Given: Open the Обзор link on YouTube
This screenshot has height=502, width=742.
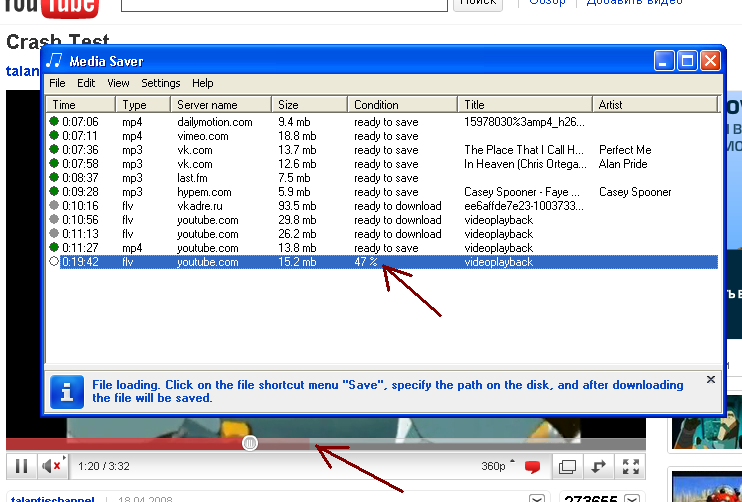Looking at the screenshot, I should click(547, 3).
